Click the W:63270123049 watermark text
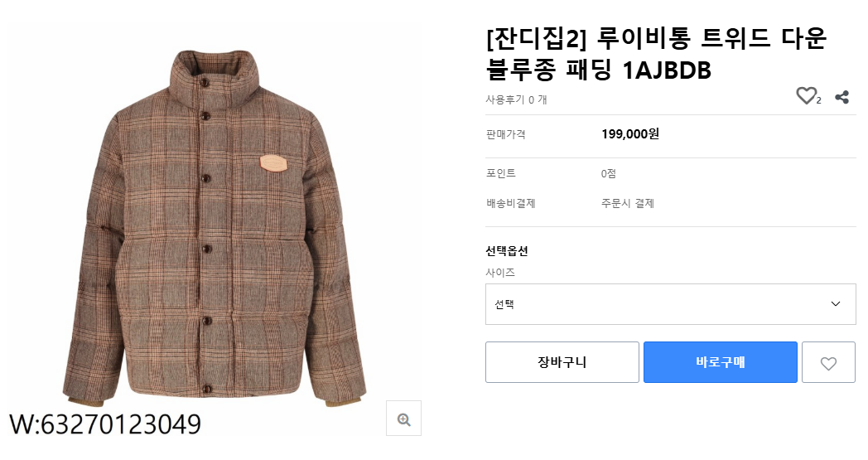The image size is (868, 460). point(105,424)
